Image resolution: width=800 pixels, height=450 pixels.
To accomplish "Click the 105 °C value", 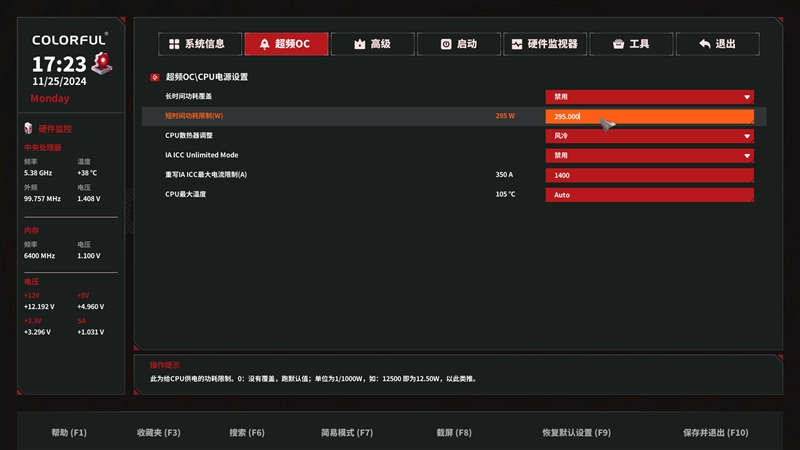I will tap(505, 194).
